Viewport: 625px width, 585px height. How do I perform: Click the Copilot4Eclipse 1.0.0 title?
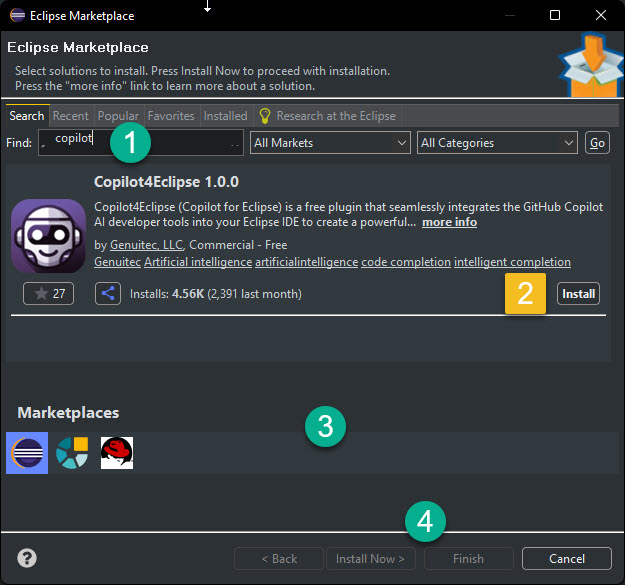point(166,182)
